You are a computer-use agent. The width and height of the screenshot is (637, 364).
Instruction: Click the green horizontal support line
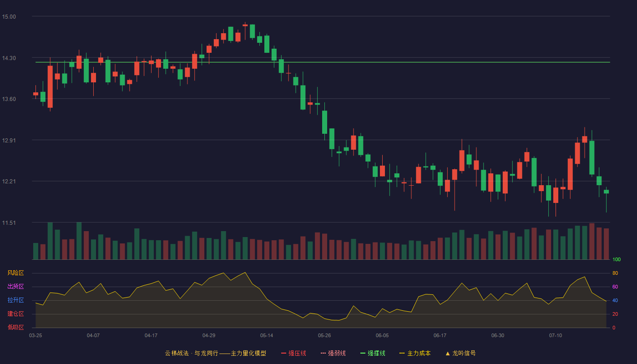pyautogui.click(x=323, y=62)
